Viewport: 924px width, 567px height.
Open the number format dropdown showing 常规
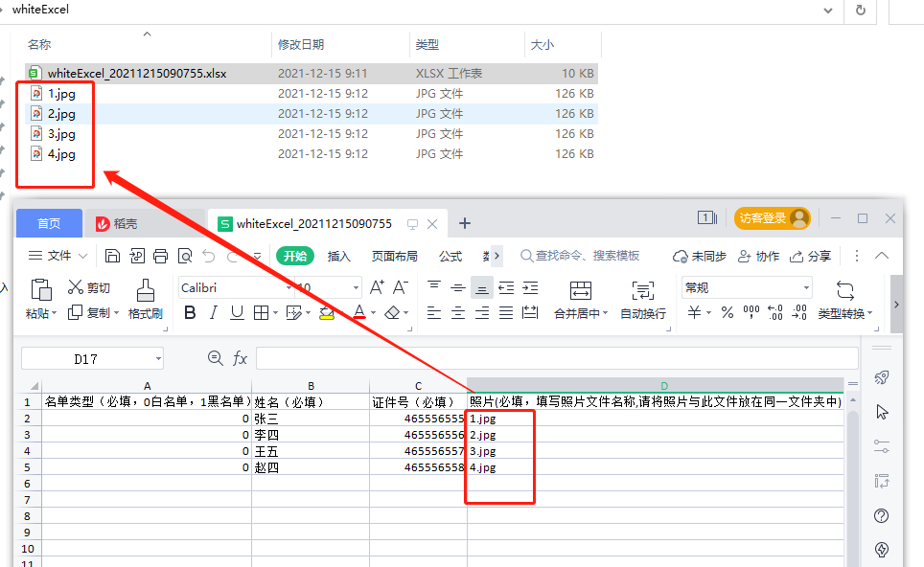806,287
